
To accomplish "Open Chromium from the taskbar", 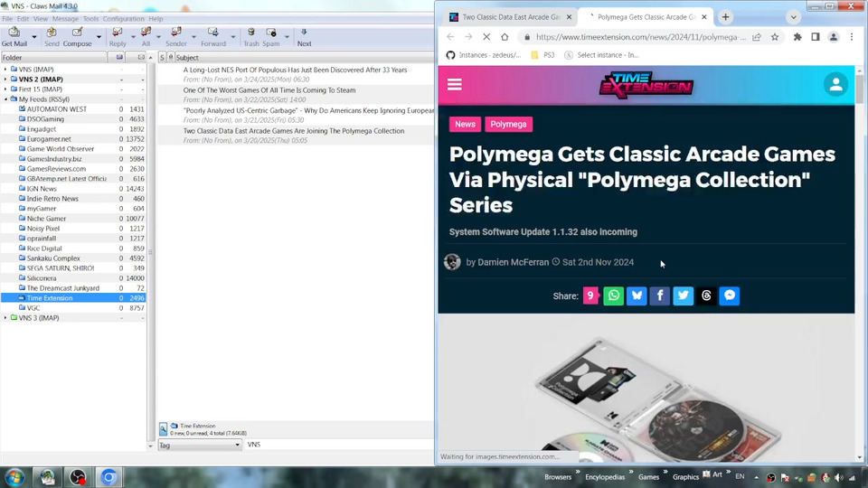I will pyautogui.click(x=108, y=477).
